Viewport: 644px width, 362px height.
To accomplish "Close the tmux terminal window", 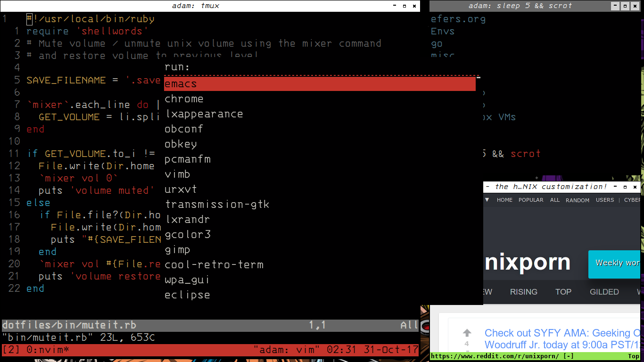I will [414, 6].
